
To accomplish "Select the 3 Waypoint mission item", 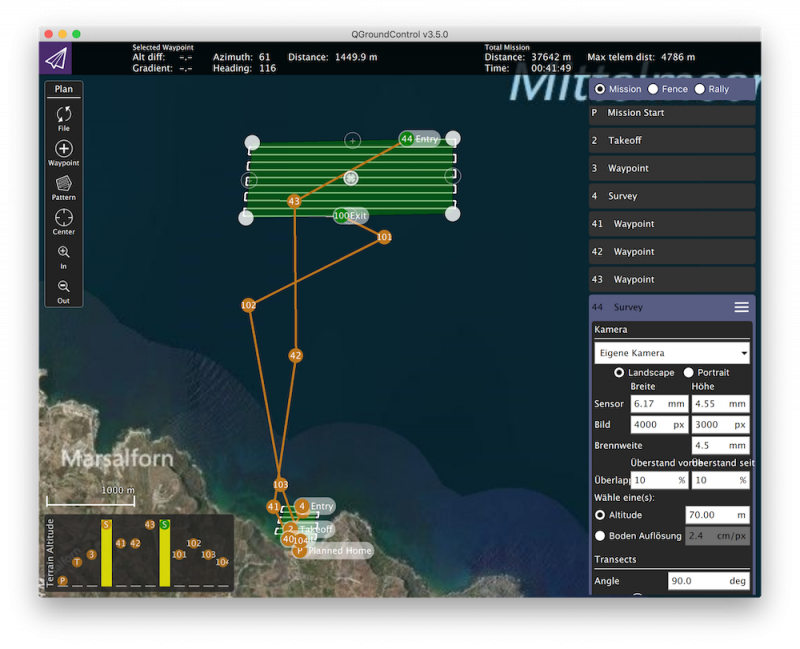I will [x=672, y=168].
